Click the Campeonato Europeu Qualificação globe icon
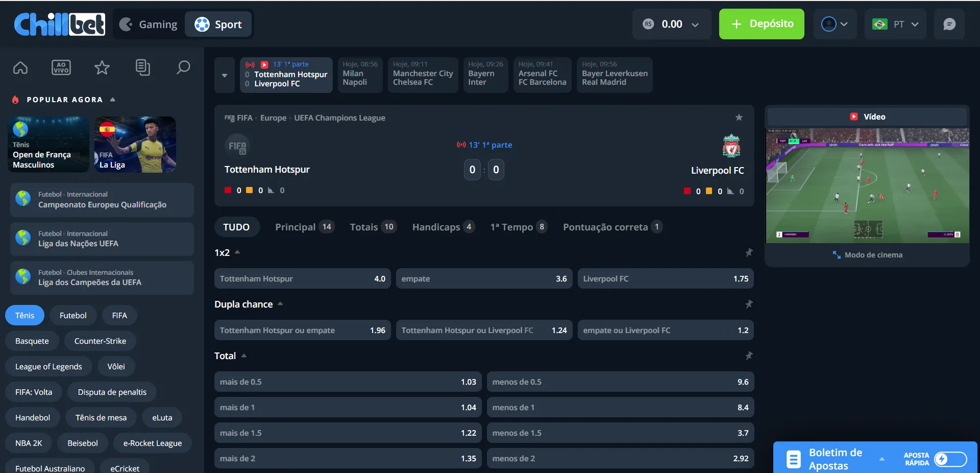The width and height of the screenshot is (980, 473). click(23, 198)
